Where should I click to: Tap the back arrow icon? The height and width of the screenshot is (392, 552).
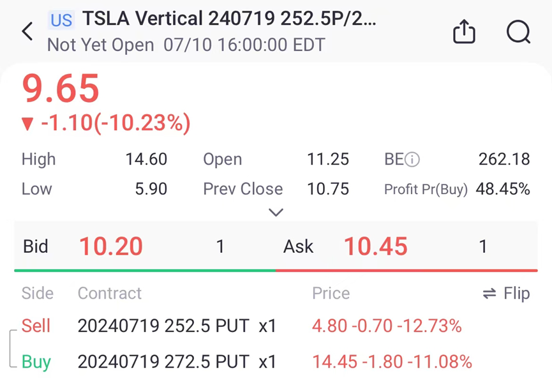click(27, 31)
